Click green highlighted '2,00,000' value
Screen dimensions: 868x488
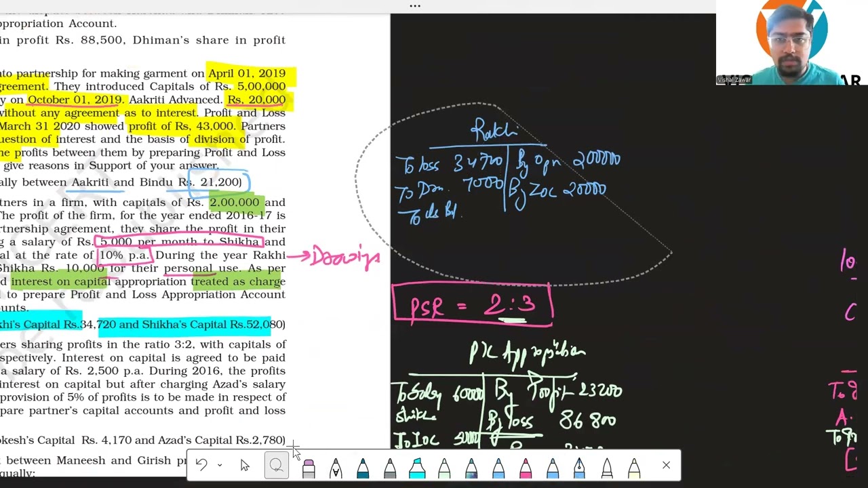click(235, 203)
